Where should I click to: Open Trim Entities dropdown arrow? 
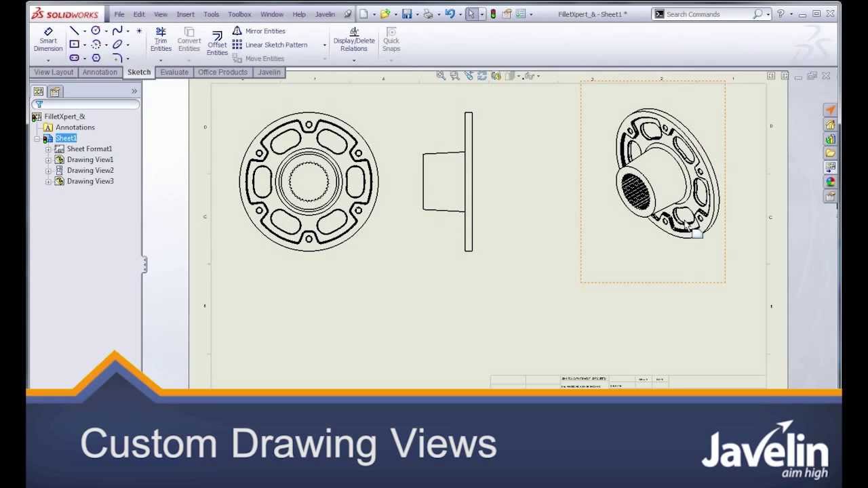coord(161,60)
